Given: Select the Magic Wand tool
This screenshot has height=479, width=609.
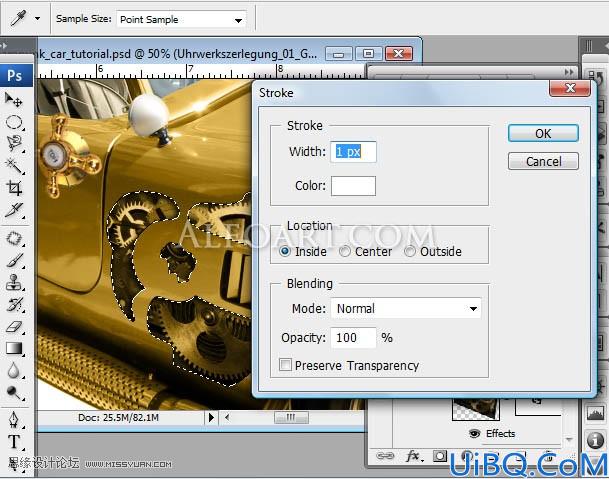Looking at the screenshot, I should point(14,166).
